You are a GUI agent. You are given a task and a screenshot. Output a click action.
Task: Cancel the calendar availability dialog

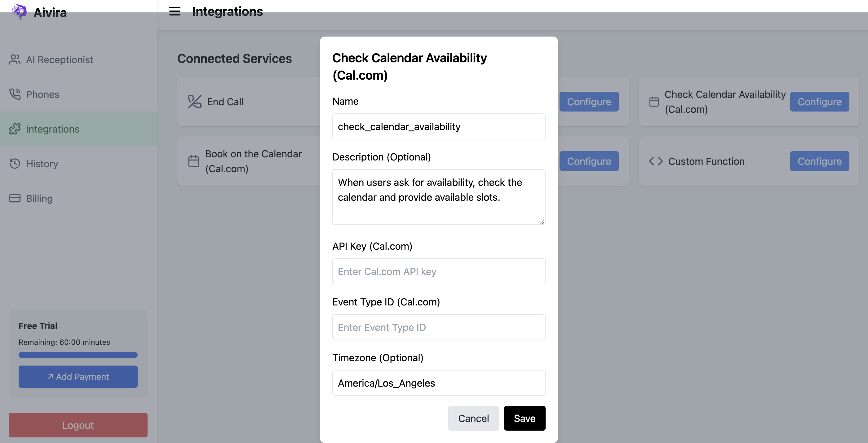coord(473,418)
